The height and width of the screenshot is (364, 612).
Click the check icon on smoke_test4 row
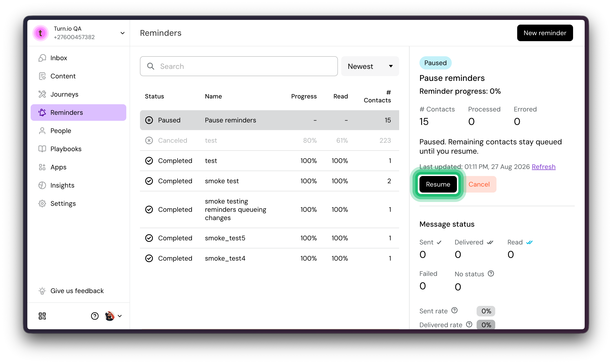[x=149, y=258]
